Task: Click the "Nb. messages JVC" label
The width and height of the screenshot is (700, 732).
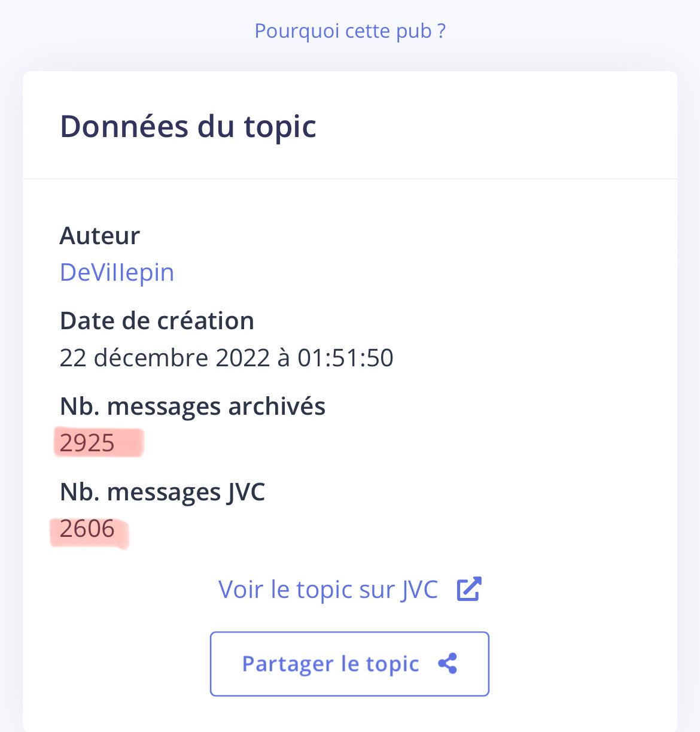Action: tap(163, 492)
